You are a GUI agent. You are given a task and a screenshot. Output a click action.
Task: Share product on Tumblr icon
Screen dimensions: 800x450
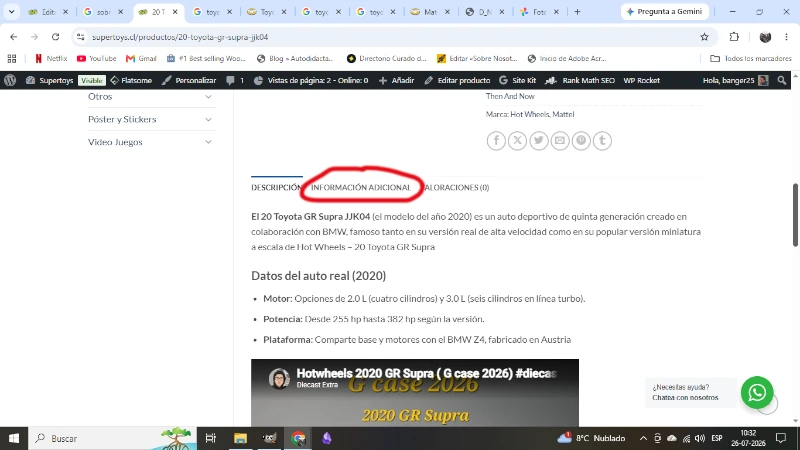(x=603, y=140)
